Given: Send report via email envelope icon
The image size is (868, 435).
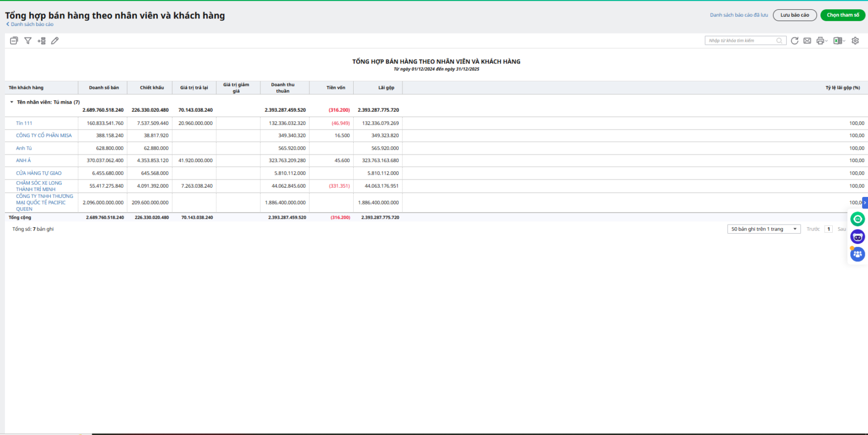Looking at the screenshot, I should coord(807,41).
